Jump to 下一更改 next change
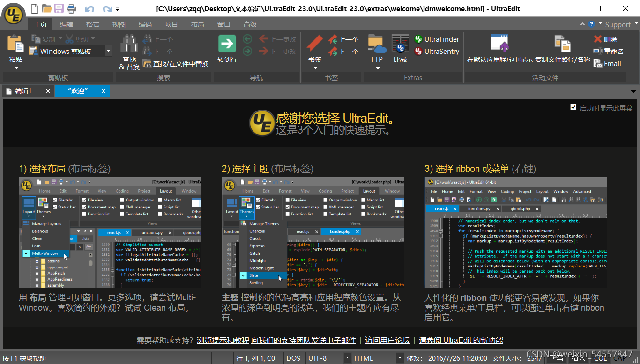Viewport: 640px width, 364px height. [277, 52]
